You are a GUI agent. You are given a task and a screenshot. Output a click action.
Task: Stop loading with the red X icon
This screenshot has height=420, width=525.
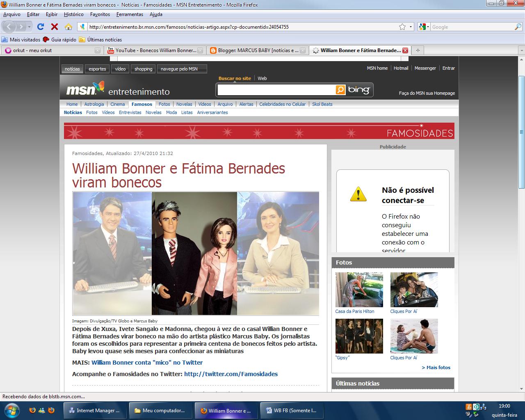pyautogui.click(x=54, y=27)
